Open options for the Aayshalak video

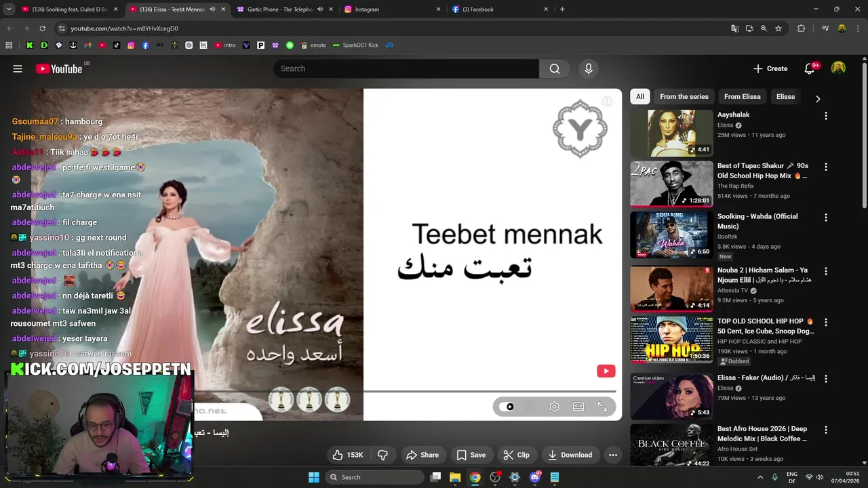[825, 116]
